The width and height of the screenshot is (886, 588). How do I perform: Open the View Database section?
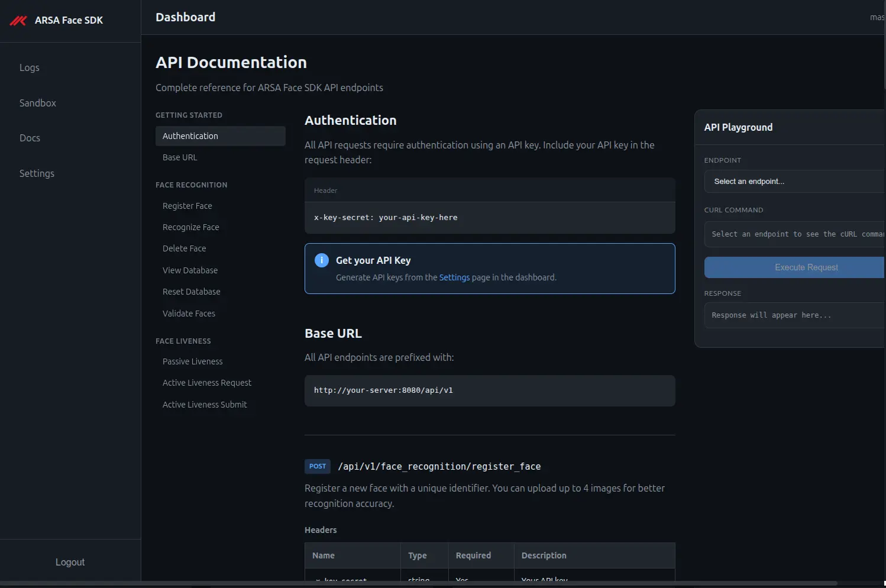[190, 270]
